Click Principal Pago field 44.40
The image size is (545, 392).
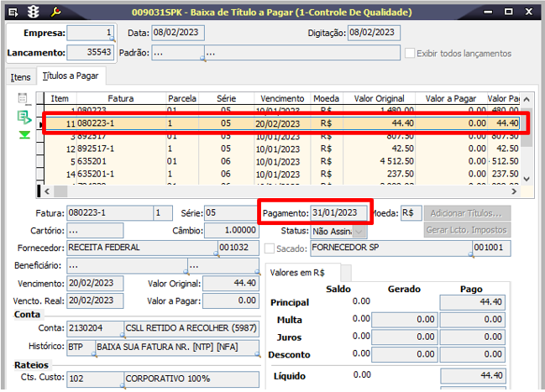(473, 302)
